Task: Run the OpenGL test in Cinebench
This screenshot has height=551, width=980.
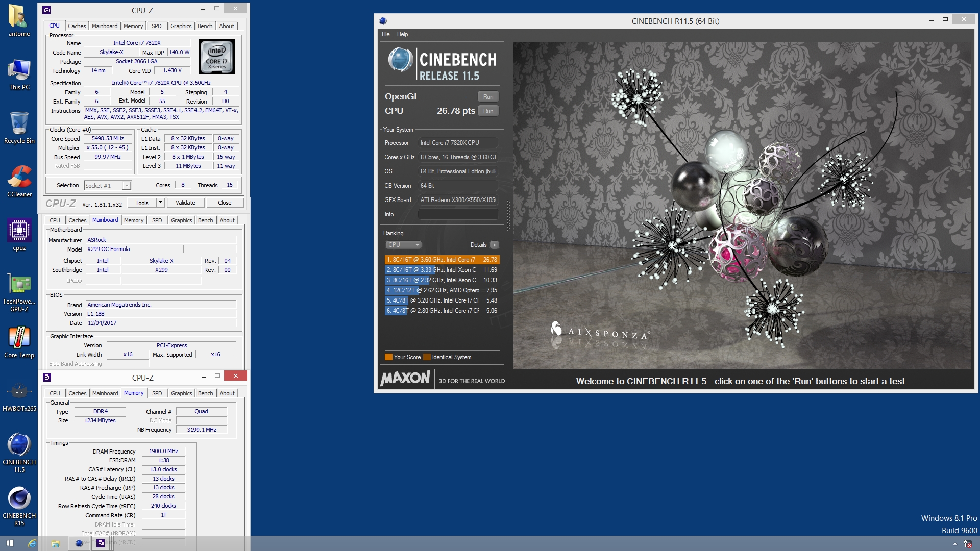Action: [488, 97]
